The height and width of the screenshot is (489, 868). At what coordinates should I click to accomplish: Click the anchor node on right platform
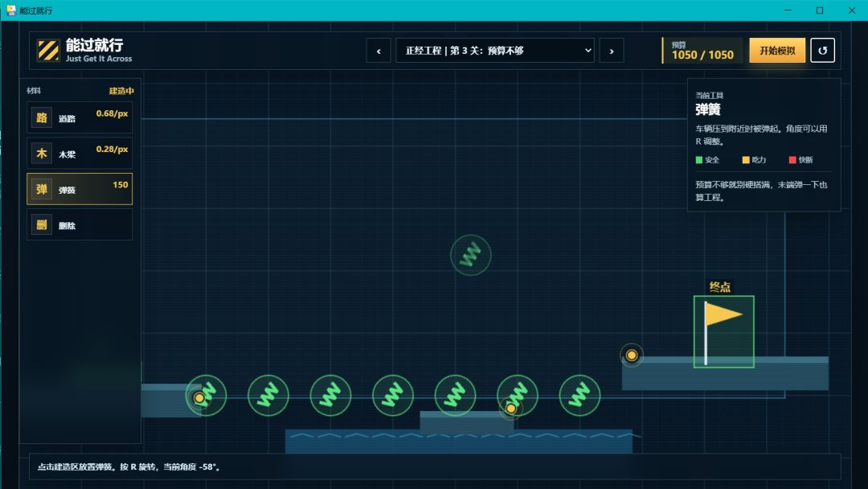coord(632,355)
